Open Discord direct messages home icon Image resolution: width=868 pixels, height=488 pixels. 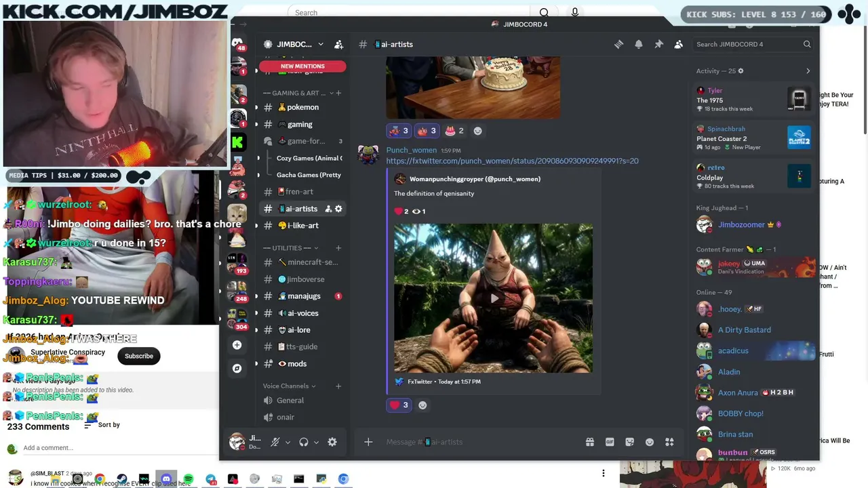pyautogui.click(x=237, y=43)
